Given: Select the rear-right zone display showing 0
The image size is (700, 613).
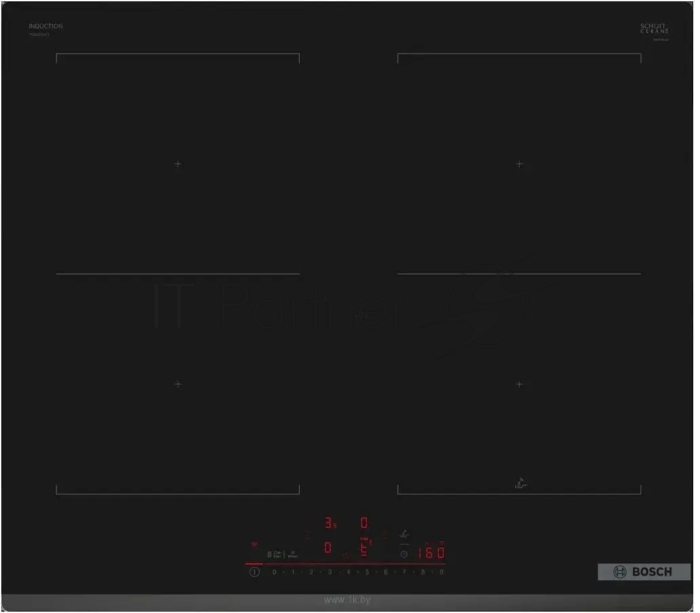Looking at the screenshot, I should click(x=364, y=523).
